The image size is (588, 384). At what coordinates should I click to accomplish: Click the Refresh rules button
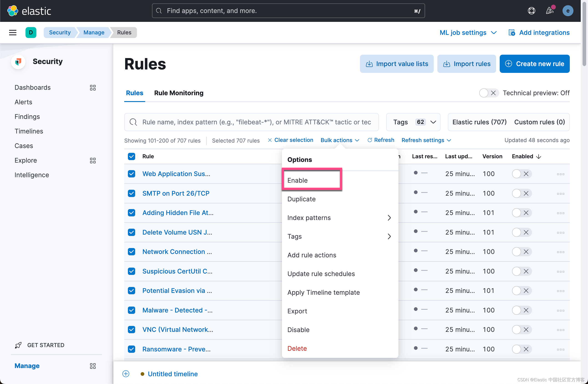(381, 140)
